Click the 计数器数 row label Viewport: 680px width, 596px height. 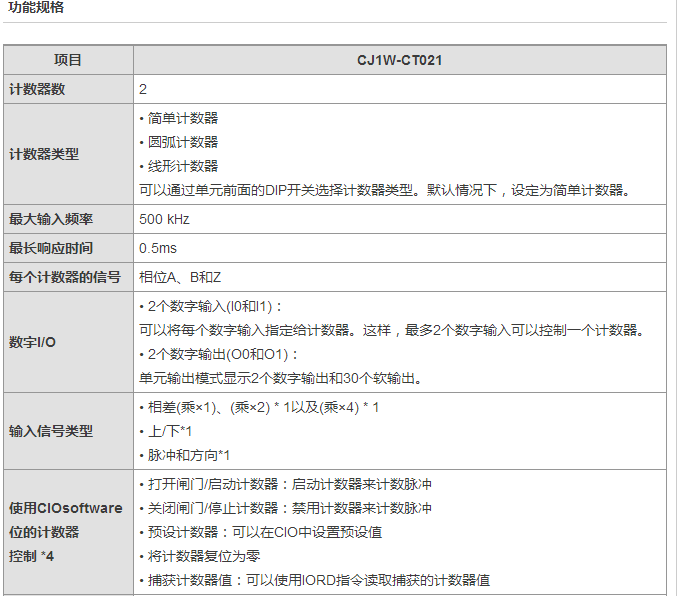point(37,89)
